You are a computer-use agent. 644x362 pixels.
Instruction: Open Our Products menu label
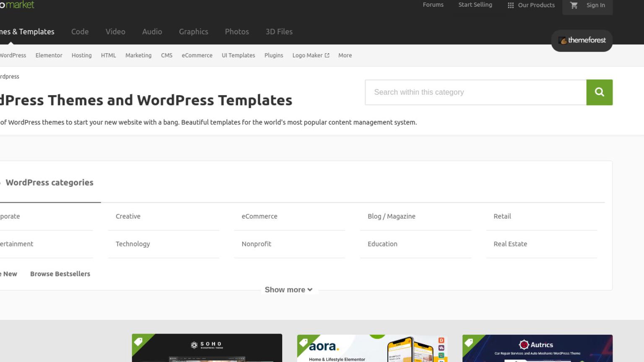[x=536, y=5]
